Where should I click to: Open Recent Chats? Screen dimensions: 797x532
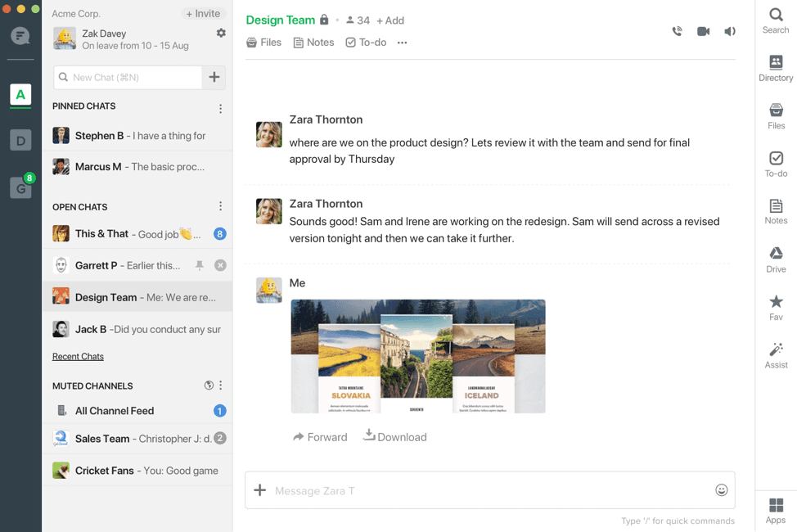78,356
